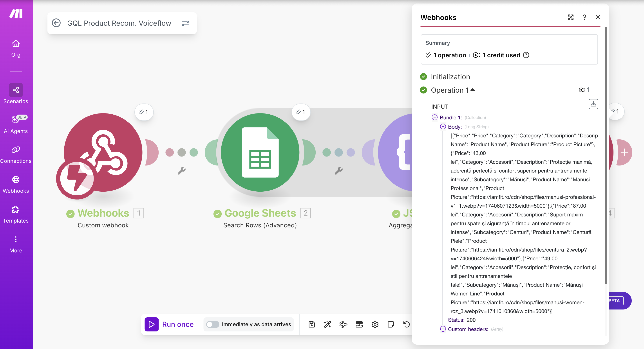This screenshot has height=349, width=644.
Task: Click Google Sheets module title label
Action: [x=260, y=213]
